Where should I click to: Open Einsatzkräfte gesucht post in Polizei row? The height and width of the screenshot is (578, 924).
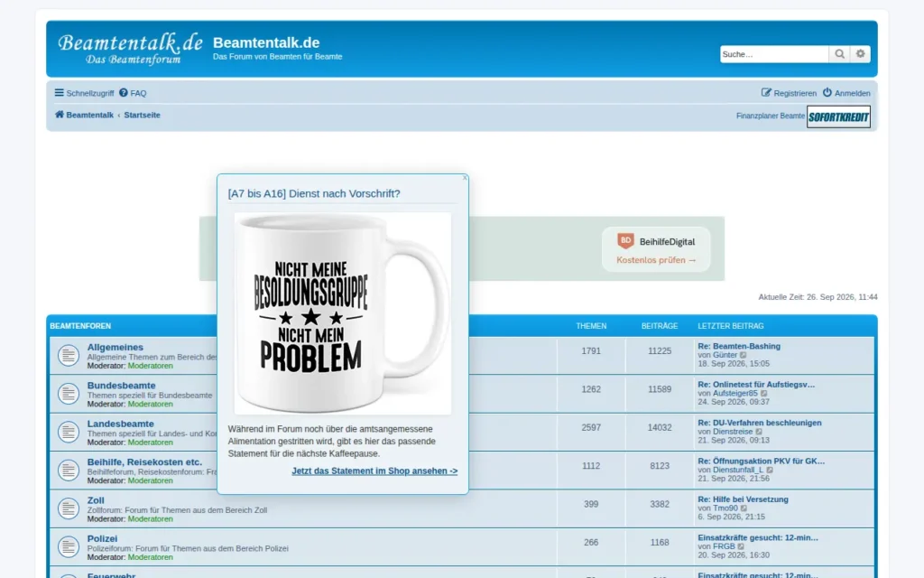pyautogui.click(x=758, y=538)
